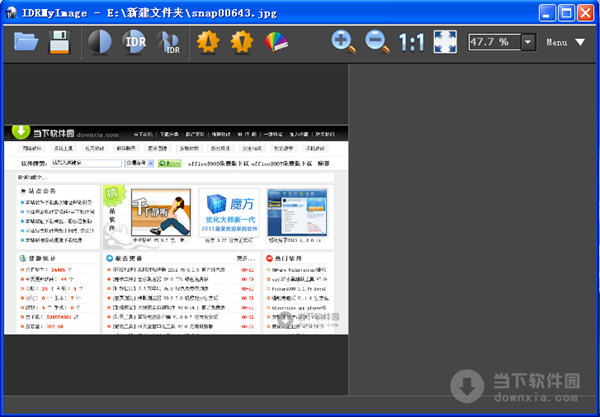Viewport: 600px width, 417px height.
Task: Click the loaded snap00643.jpg image preview
Action: [176, 230]
